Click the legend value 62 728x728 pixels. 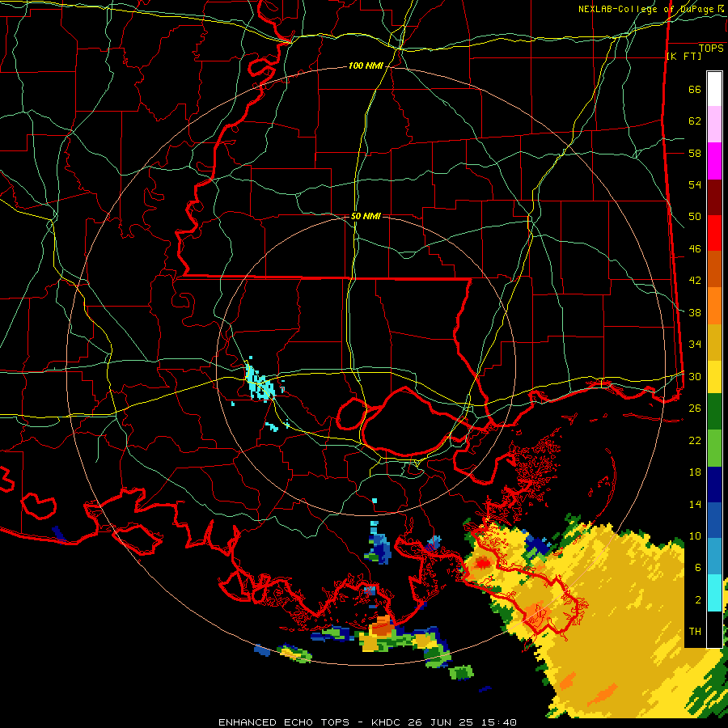coord(695,121)
